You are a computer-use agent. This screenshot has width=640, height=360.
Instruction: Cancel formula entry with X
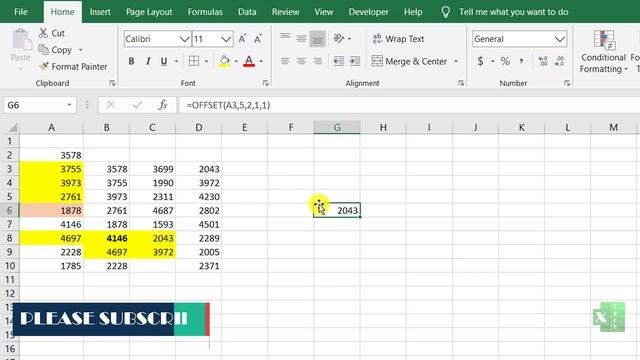(x=111, y=105)
